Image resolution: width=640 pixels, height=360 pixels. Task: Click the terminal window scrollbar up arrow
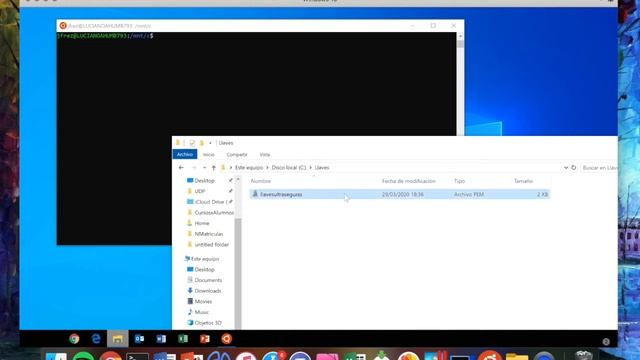click(460, 36)
